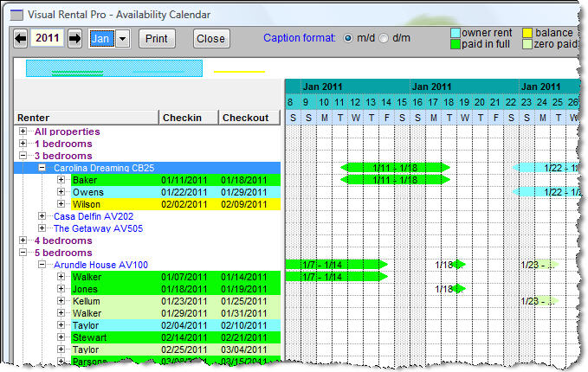Select the Baker renter name
This screenshot has height=372, width=588.
(85, 180)
